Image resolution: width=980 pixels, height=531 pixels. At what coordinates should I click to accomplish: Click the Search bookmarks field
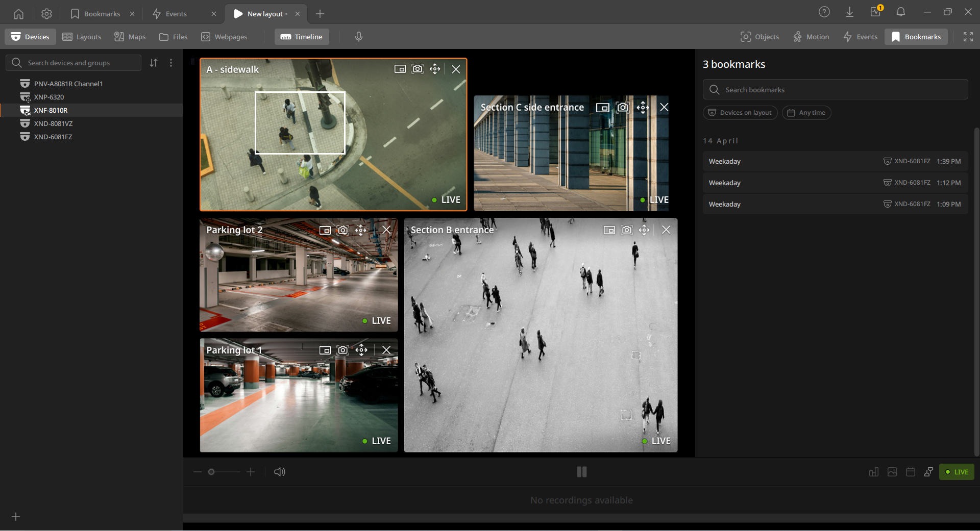click(835, 90)
